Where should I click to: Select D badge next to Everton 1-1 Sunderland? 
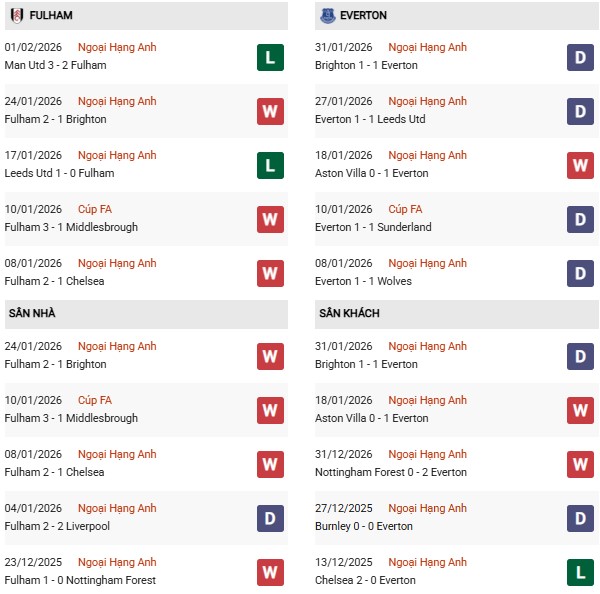[581, 219]
